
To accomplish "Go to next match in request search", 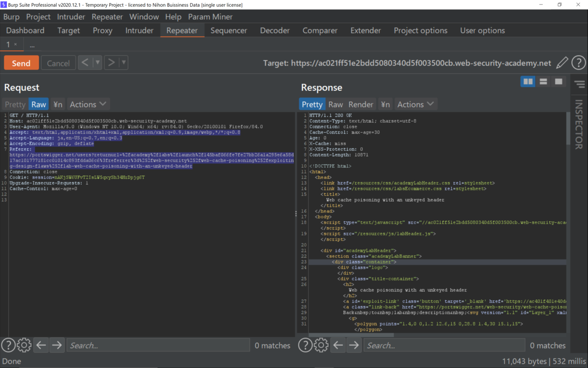I will click(57, 345).
